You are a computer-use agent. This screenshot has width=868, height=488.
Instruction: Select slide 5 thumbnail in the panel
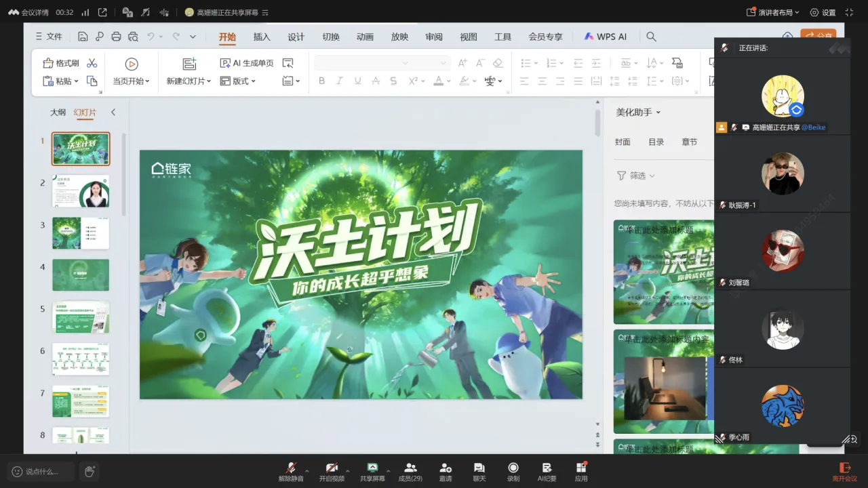(x=81, y=317)
